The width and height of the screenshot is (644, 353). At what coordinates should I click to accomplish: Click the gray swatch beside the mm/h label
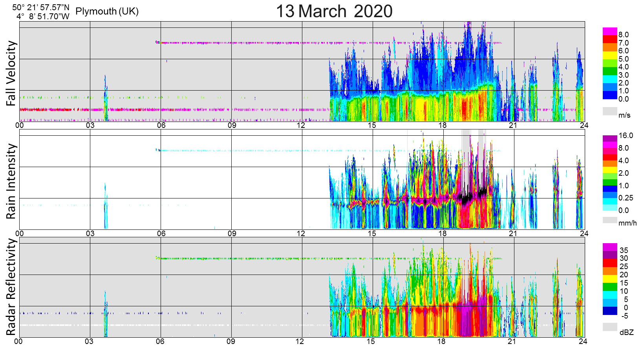point(610,220)
